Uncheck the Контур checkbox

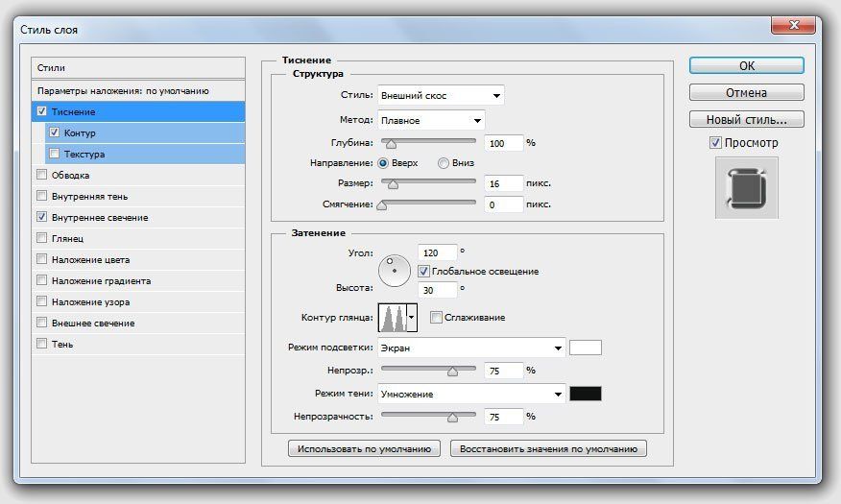[54, 132]
